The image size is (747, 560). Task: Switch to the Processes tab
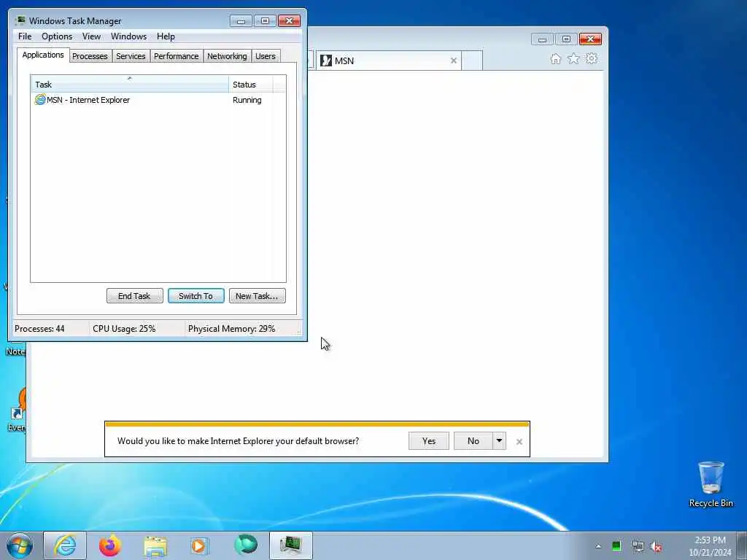(90, 56)
